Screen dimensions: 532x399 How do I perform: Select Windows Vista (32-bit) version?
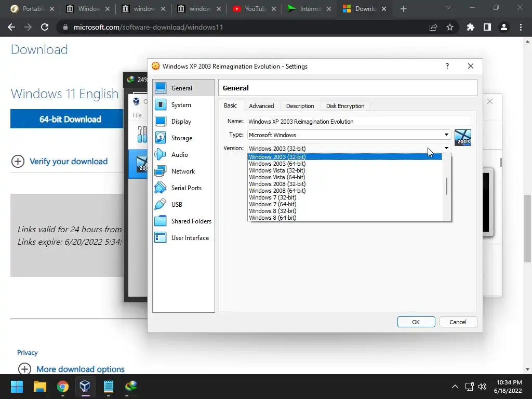pos(345,170)
